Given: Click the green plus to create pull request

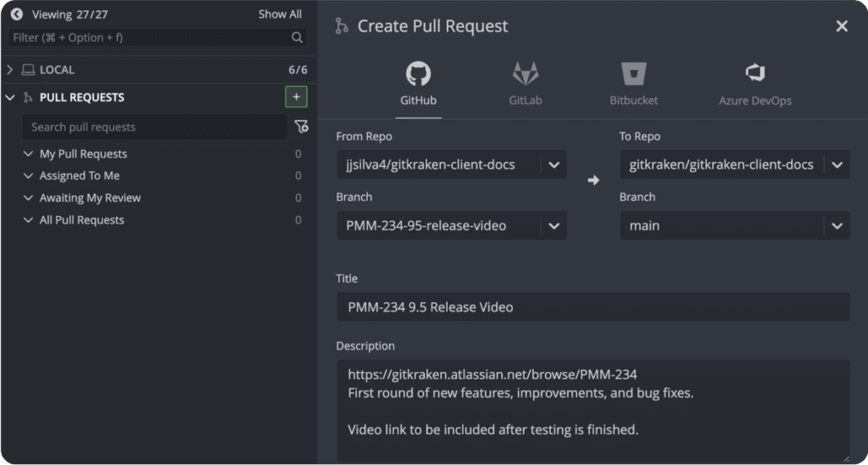Looking at the screenshot, I should click(296, 97).
